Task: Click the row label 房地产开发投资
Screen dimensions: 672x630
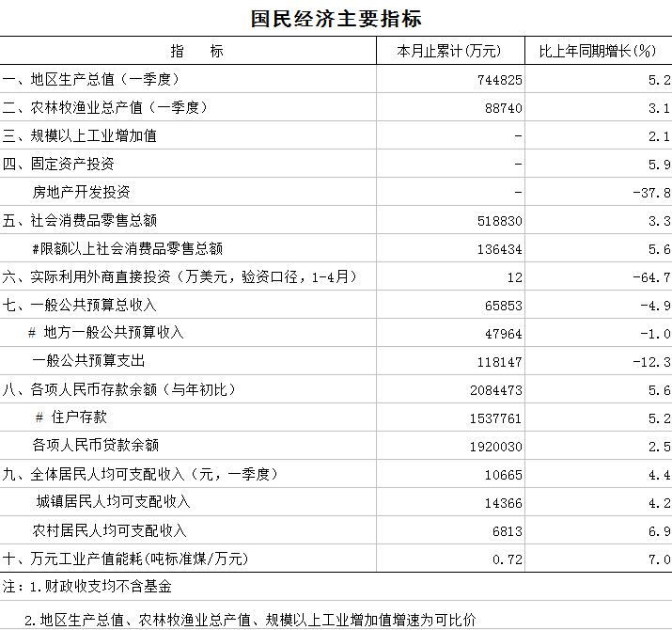Action: coord(81,192)
